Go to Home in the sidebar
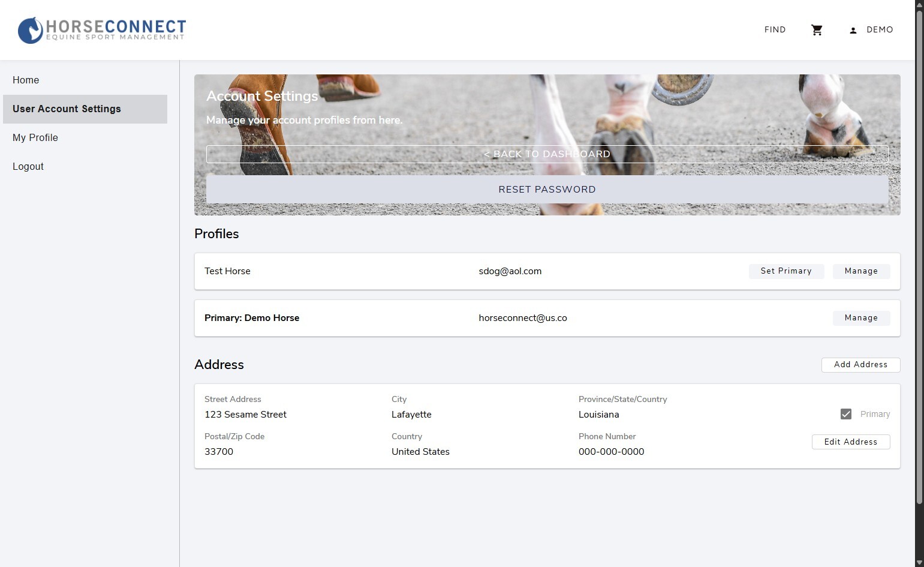The width and height of the screenshot is (924, 567). pos(26,80)
